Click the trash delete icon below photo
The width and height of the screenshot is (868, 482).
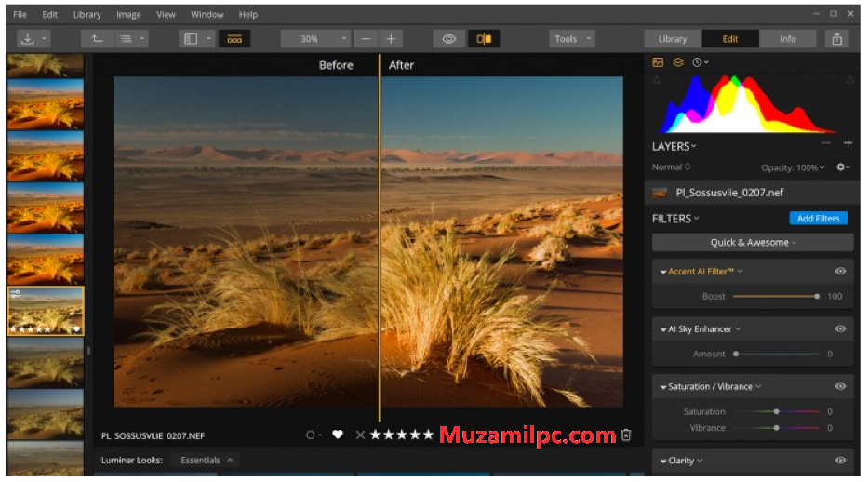point(626,435)
